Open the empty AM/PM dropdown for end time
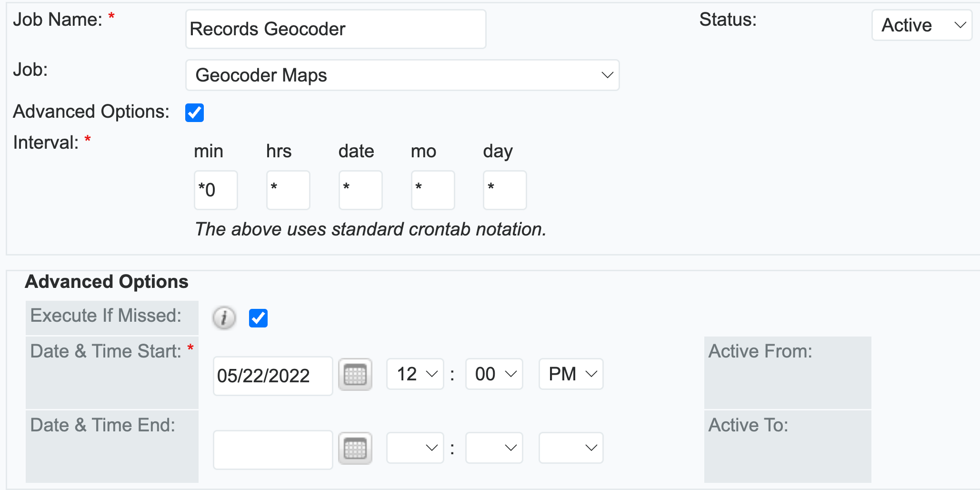Viewport: 980px width, 490px height. [570, 448]
